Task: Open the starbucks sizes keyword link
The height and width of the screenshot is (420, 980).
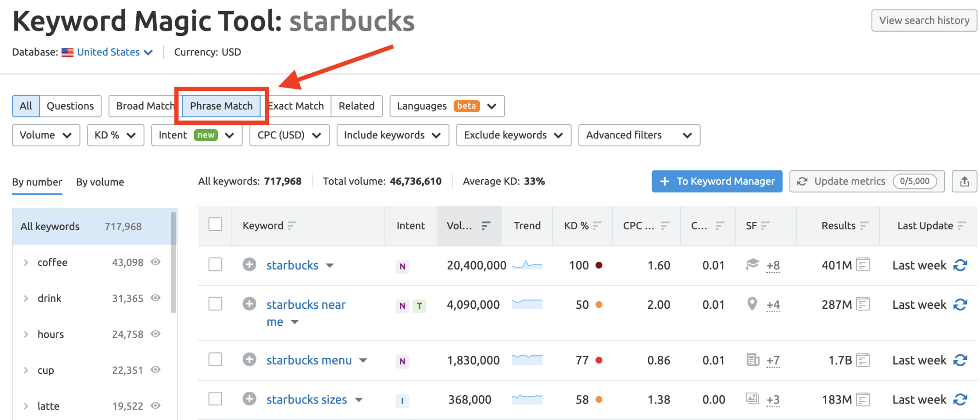Action: coord(307,400)
